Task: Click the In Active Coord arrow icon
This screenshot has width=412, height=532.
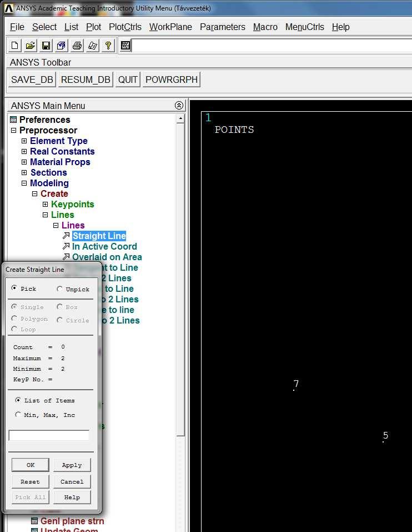Action: 66,246
